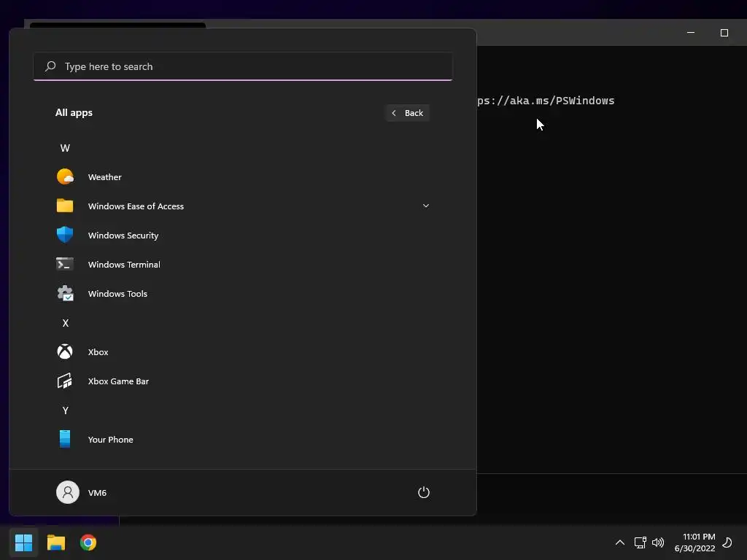
Task: Expand the Windows Ease of Access folder chevron
Action: (426, 206)
